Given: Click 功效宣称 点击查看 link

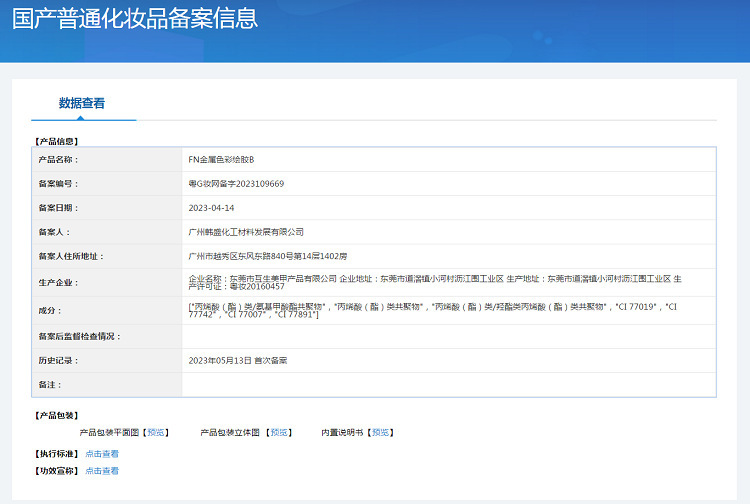Looking at the screenshot, I should tap(102, 471).
